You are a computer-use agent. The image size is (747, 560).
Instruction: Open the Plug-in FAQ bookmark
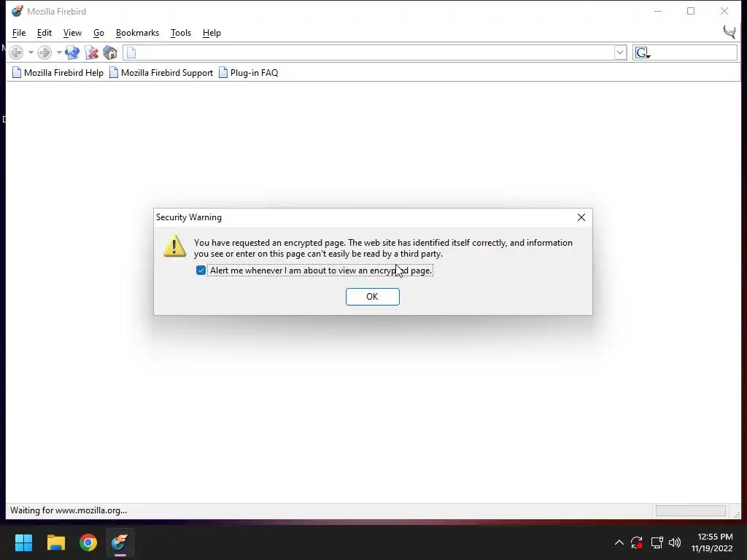pos(249,73)
